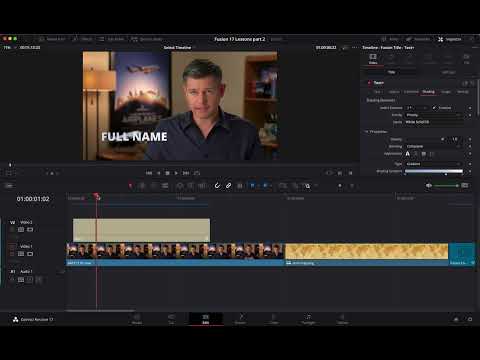Viewport: 480px width, 360px height.
Task: Play the timeline forward
Action: tap(176, 173)
